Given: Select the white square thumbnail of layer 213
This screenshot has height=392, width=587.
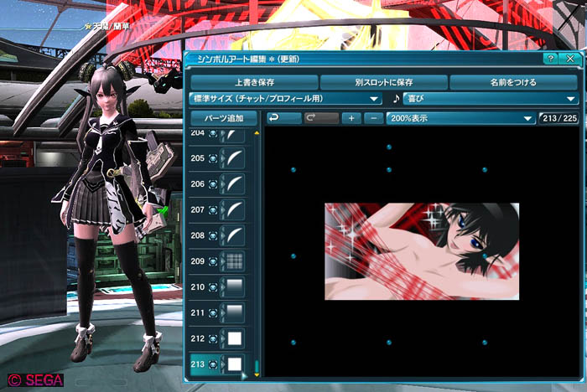Looking at the screenshot, I should 234,364.
